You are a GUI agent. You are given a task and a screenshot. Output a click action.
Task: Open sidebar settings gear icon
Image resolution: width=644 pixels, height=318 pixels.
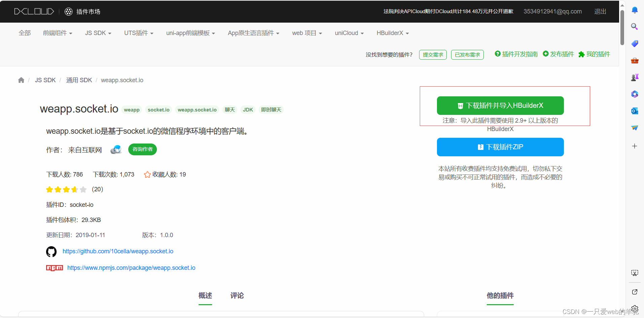pos(635,309)
